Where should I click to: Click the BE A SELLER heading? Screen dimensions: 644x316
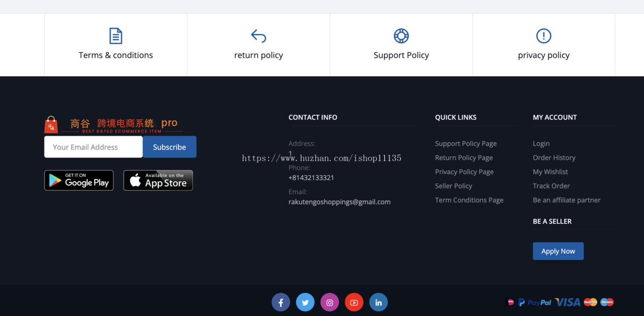[x=552, y=221]
